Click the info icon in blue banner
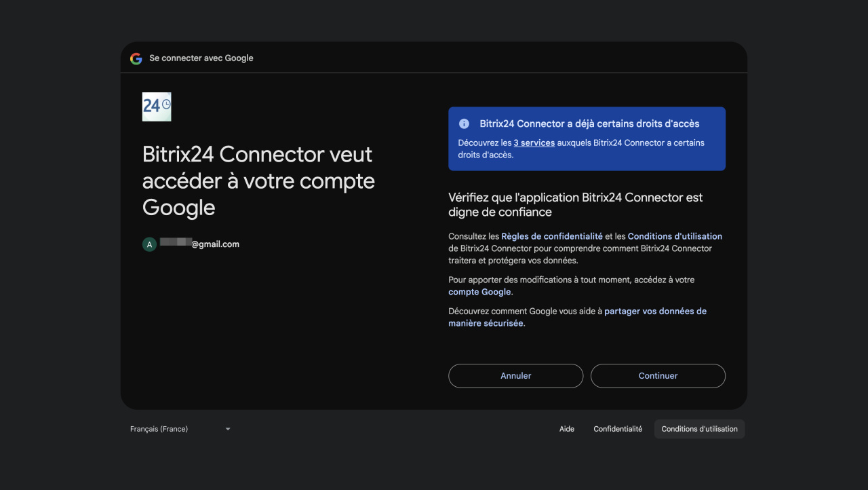 (464, 124)
